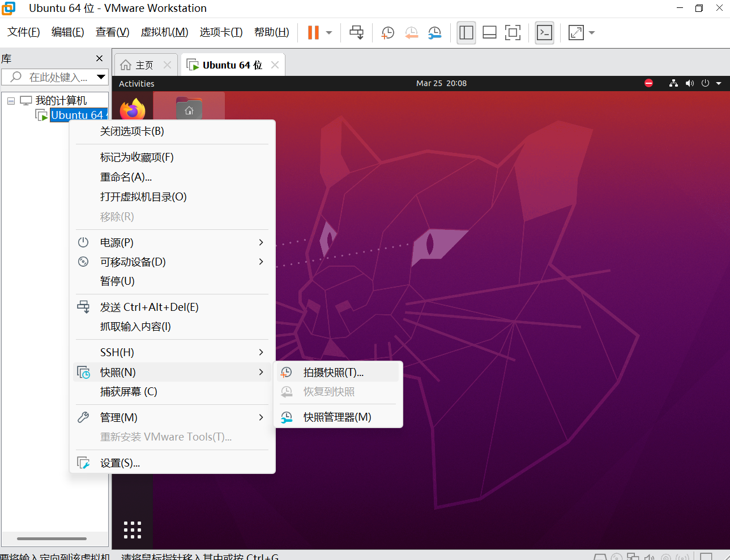The image size is (730, 560).
Task: Choose 捕获屏幕 (C) in context menu
Action: coord(172,392)
